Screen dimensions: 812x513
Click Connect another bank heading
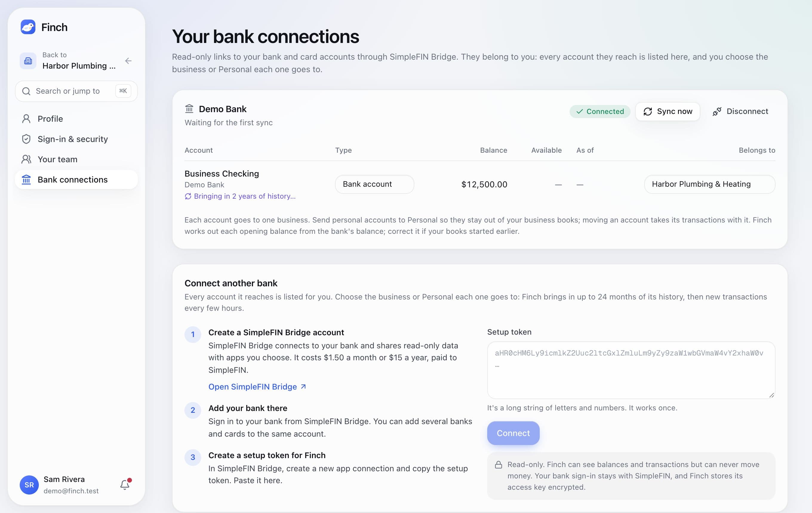pyautogui.click(x=231, y=283)
